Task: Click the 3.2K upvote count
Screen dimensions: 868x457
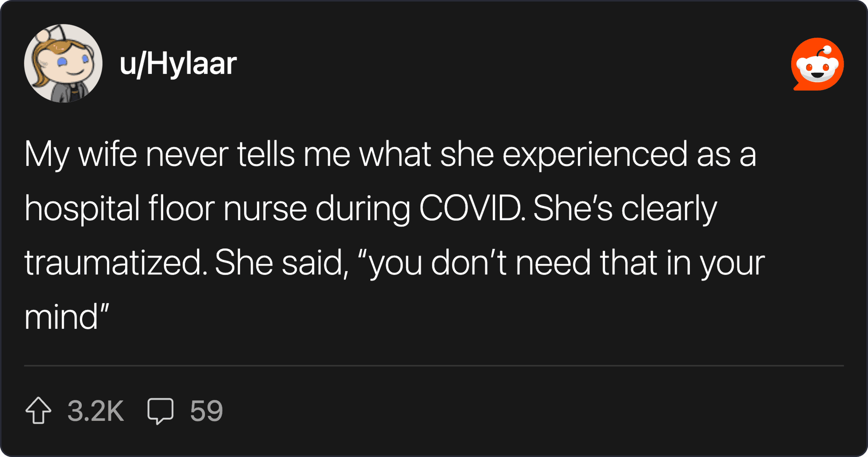Action: point(95,411)
